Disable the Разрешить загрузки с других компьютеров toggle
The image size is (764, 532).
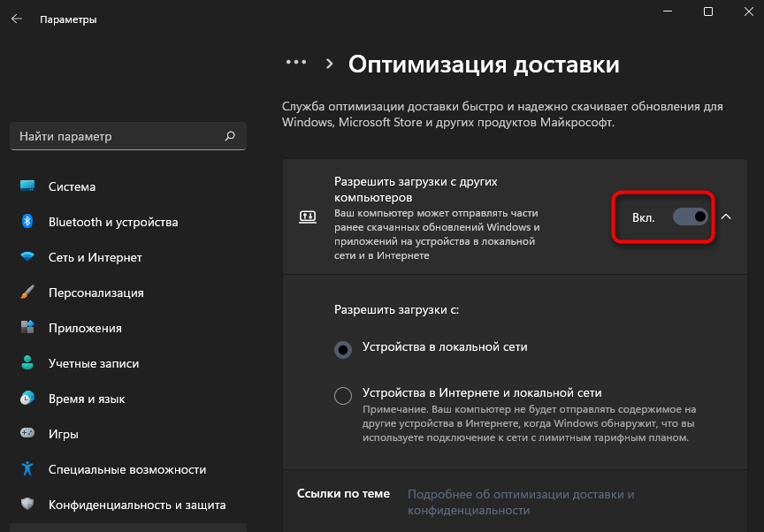click(691, 217)
